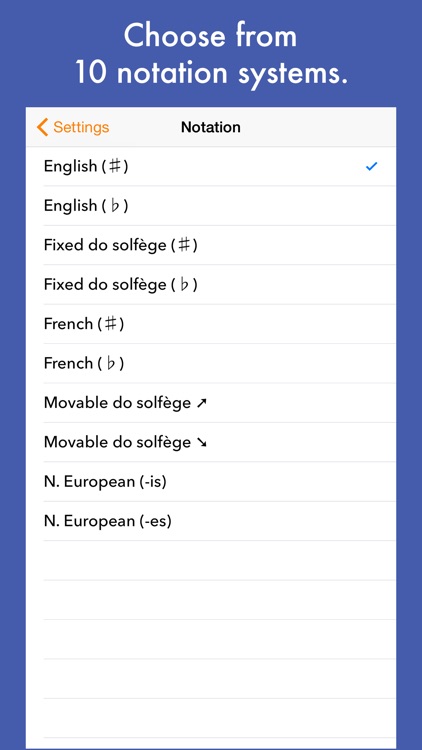422x750 pixels.
Task: Select English flat notation
Action: pyautogui.click(x=211, y=206)
